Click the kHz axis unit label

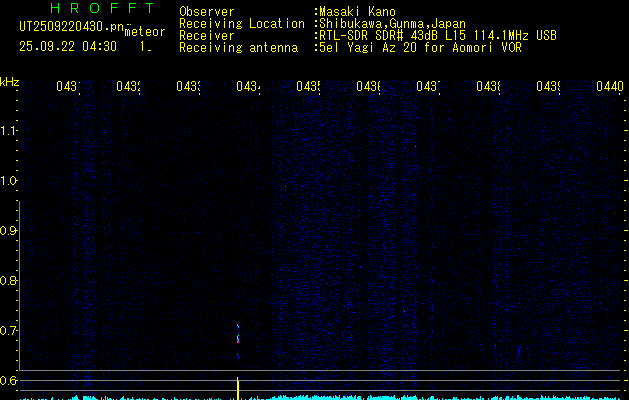pyautogui.click(x=9, y=82)
